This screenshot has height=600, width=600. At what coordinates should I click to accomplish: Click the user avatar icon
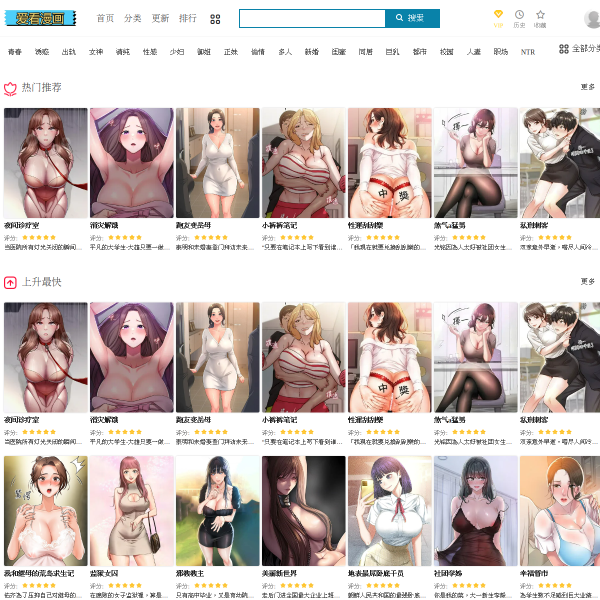(x=592, y=19)
